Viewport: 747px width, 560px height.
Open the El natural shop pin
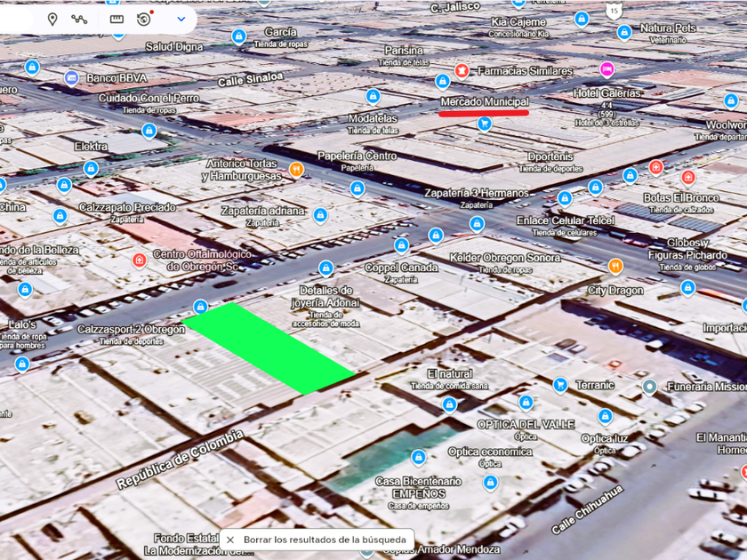(449, 404)
